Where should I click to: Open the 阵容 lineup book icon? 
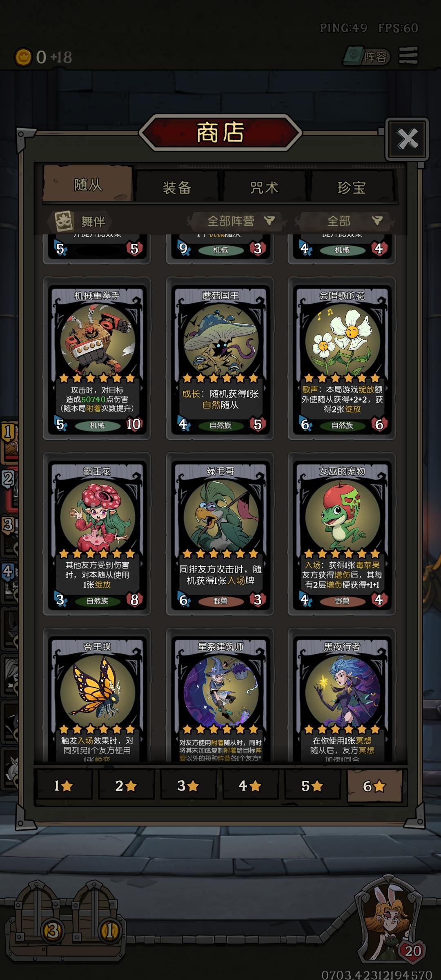coord(366,56)
